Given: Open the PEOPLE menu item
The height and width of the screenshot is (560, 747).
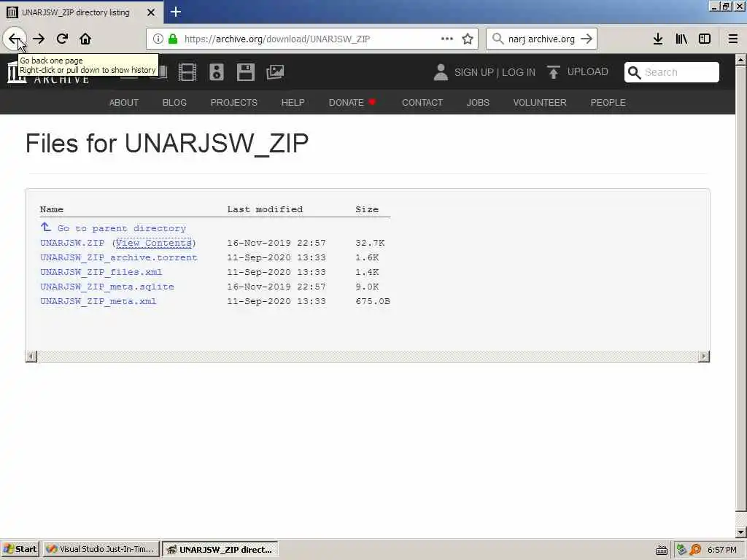Looking at the screenshot, I should click(x=608, y=102).
